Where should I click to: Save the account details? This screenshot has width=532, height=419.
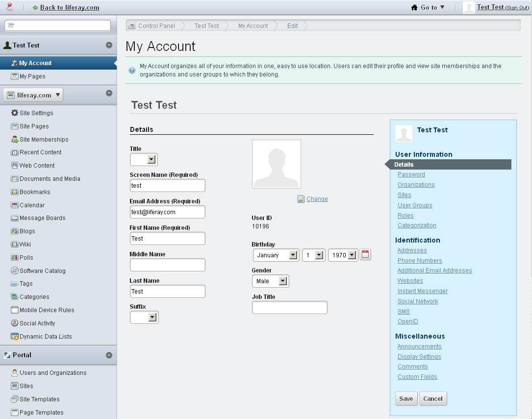click(405, 398)
